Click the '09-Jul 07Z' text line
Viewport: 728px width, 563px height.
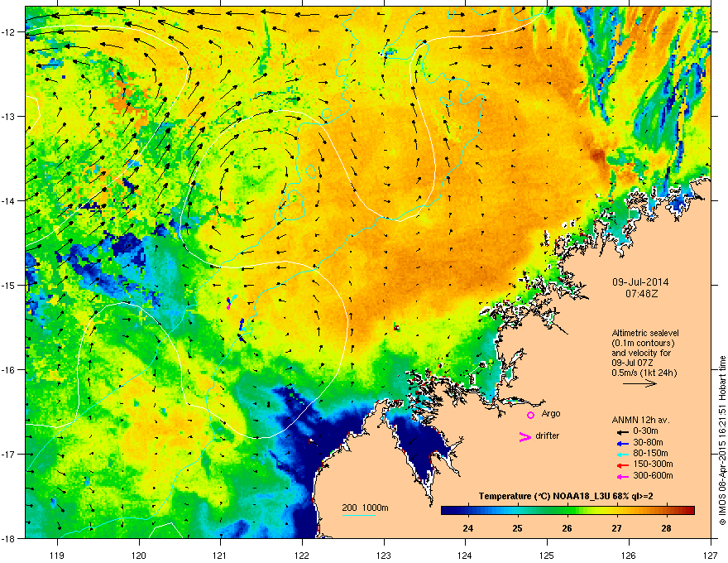(x=633, y=363)
